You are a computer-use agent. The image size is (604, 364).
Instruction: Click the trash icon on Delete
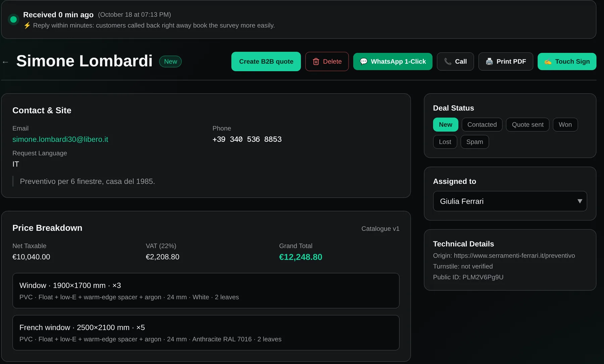316,62
